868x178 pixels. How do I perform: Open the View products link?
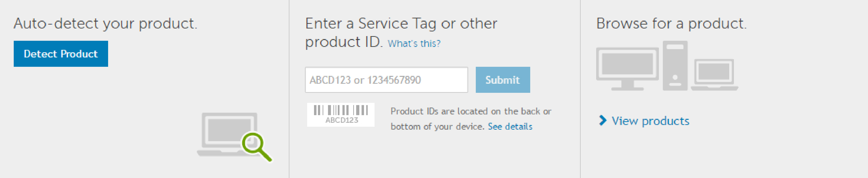650,121
